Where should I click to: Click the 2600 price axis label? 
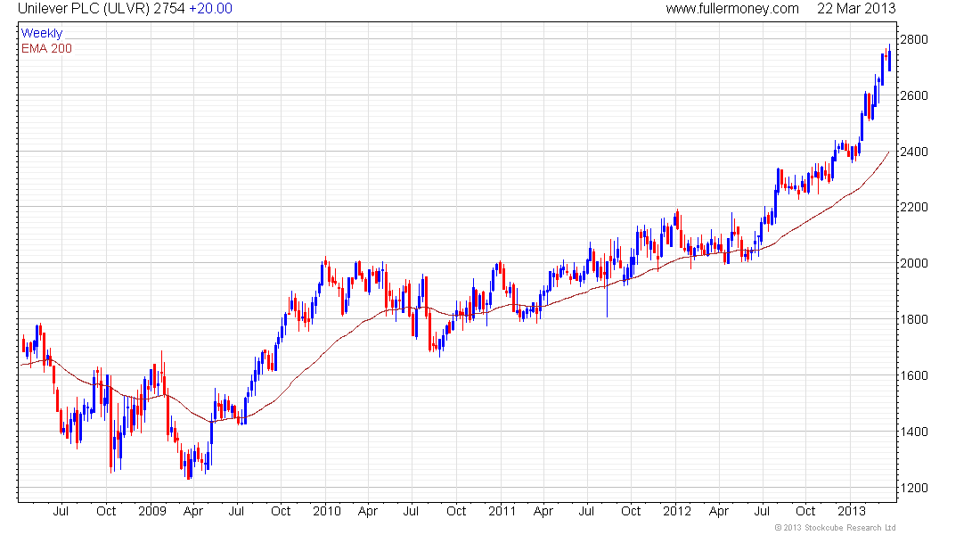click(914, 95)
